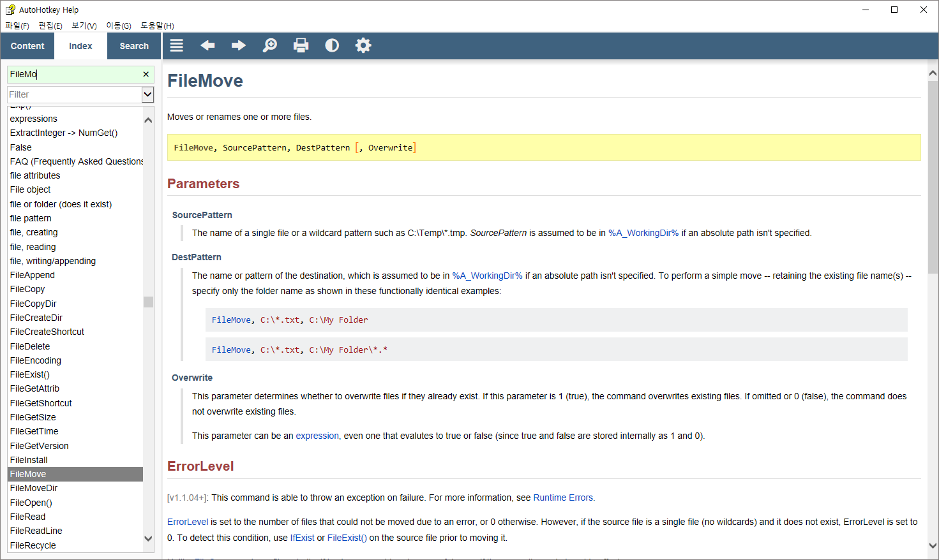Image resolution: width=939 pixels, height=560 pixels.
Task: Select file, creating index entry
Action: pos(75,232)
